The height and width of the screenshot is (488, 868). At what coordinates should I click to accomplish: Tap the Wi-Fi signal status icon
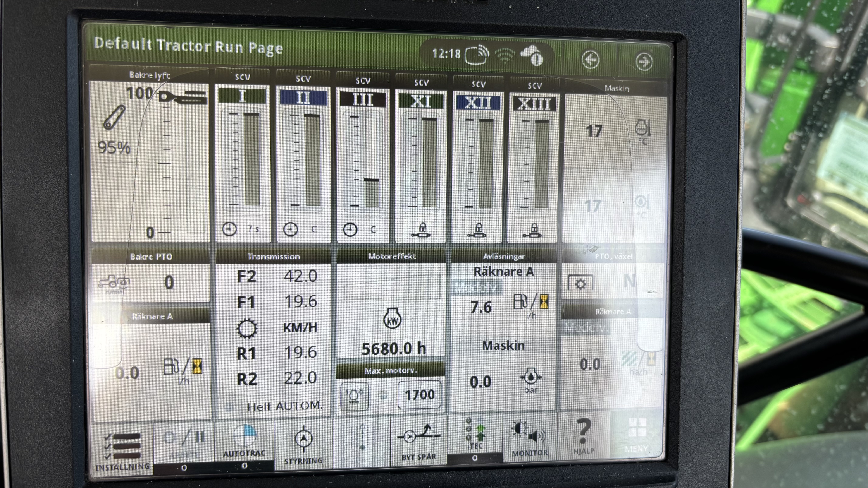coord(505,56)
